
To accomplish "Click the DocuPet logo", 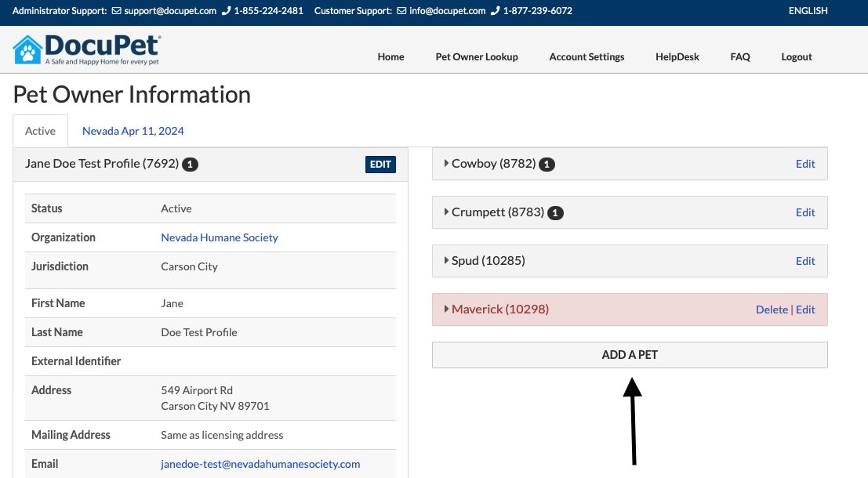I will pyautogui.click(x=86, y=49).
